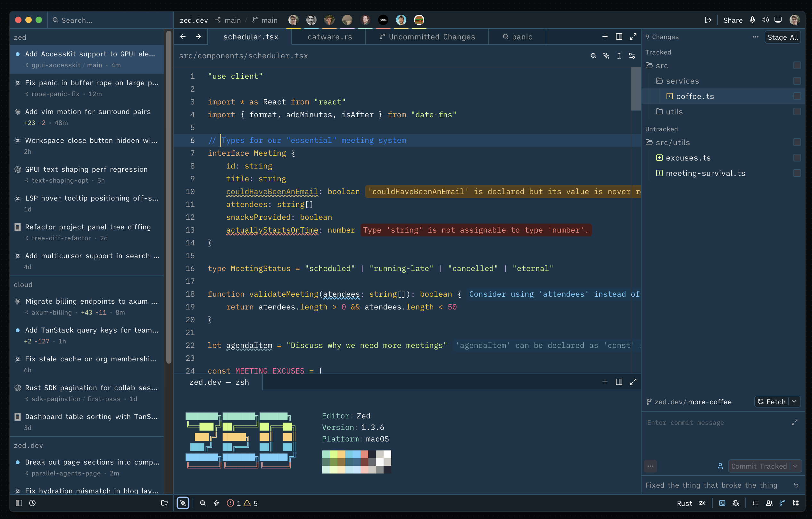Expand the tracked utils folder

click(x=659, y=111)
